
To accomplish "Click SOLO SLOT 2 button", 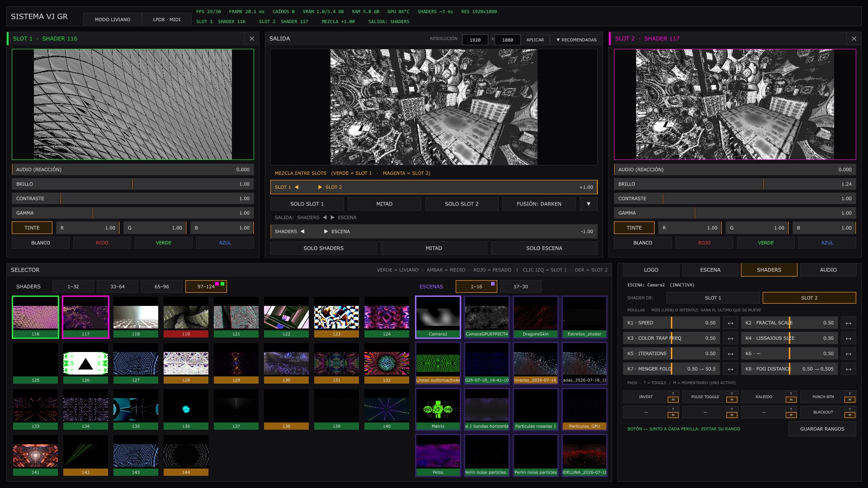I will tap(462, 204).
